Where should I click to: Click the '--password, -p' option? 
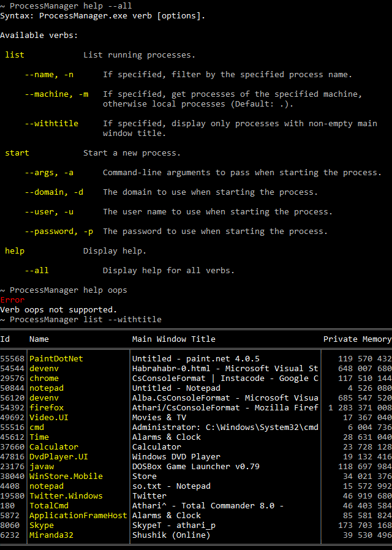click(59, 232)
